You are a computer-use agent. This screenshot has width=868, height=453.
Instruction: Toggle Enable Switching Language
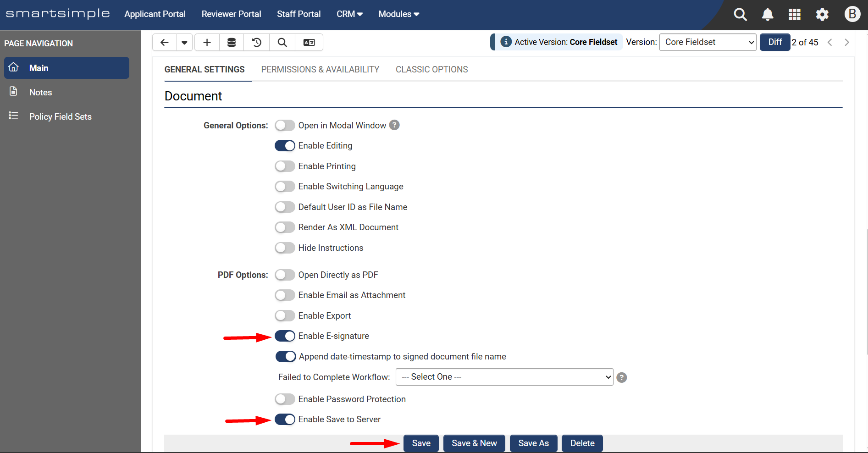tap(285, 187)
